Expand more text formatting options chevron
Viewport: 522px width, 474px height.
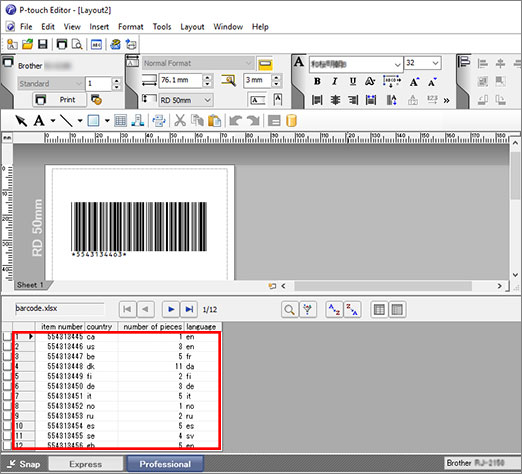[x=446, y=100]
